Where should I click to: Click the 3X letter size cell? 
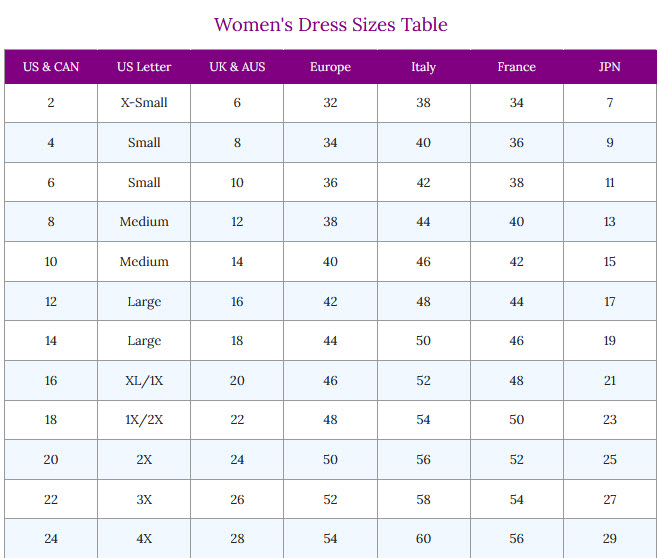pyautogui.click(x=144, y=500)
